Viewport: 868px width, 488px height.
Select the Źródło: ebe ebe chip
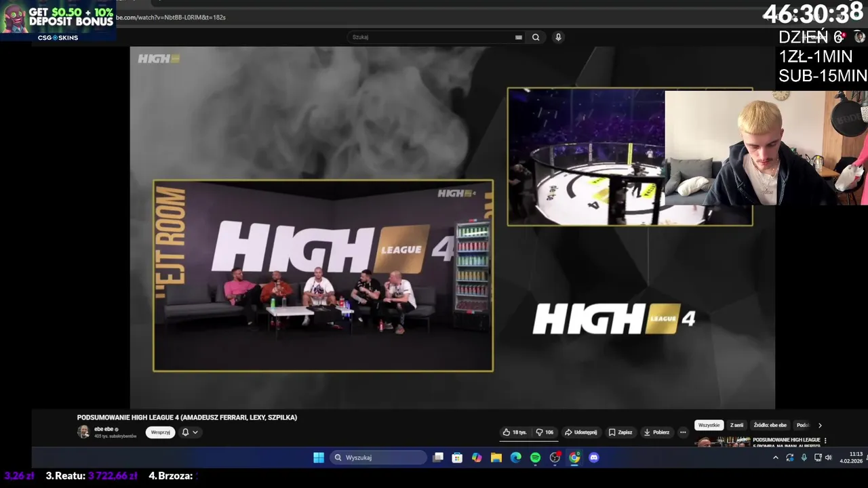(x=770, y=425)
